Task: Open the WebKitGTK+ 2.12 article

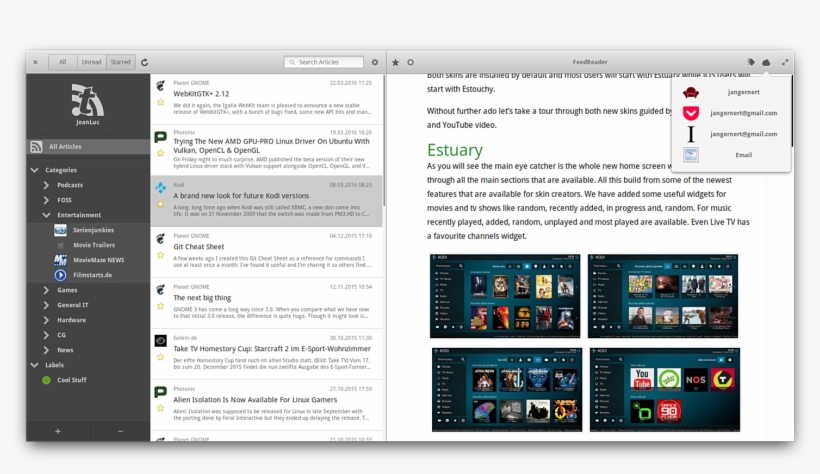Action: click(267, 99)
